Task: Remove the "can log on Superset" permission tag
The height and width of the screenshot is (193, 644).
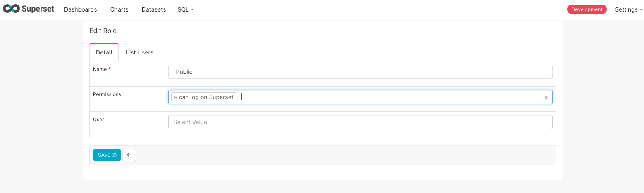Action: tap(176, 97)
